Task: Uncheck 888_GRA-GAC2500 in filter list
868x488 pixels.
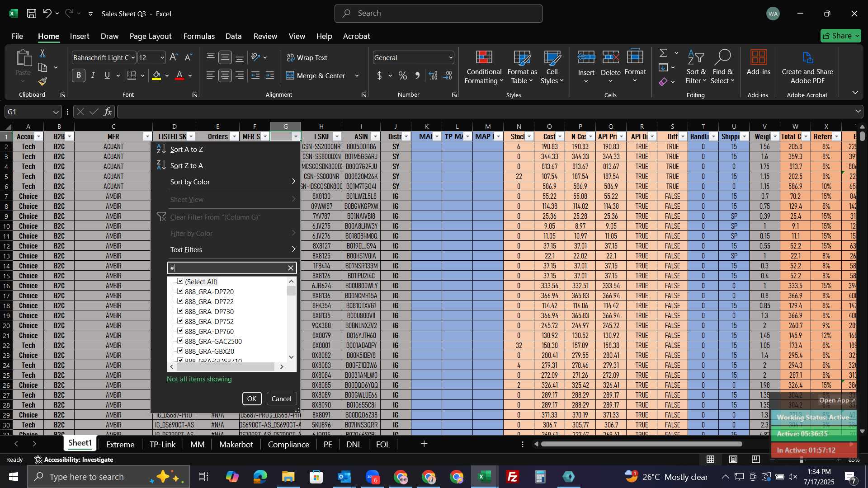Action: point(180,341)
